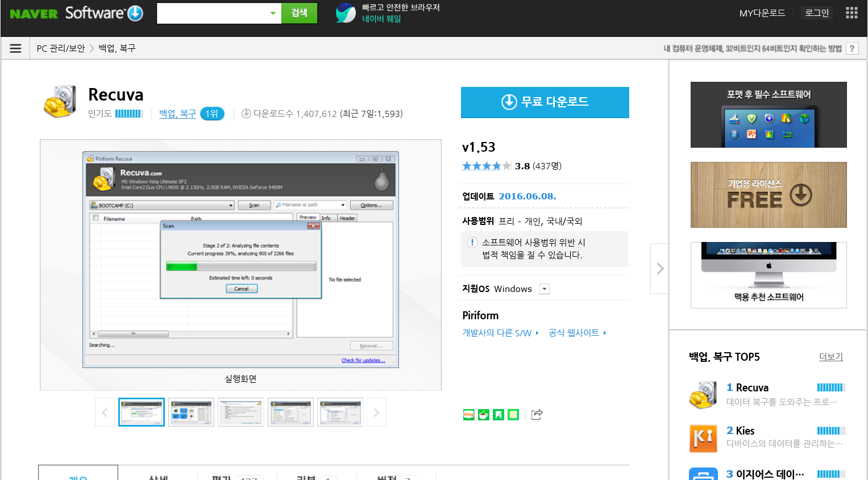Click the Naver bookmark share icon
Screen dimensions: 868x480
pyautogui.click(x=499, y=415)
